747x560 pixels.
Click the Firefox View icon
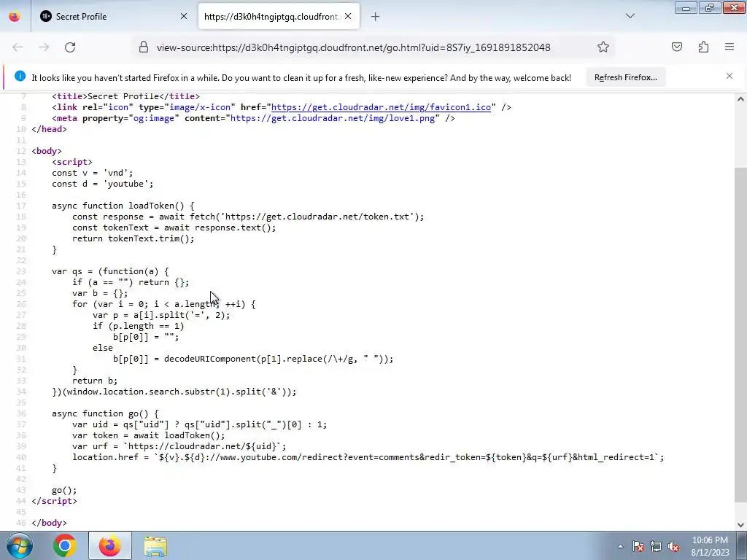tap(15, 17)
